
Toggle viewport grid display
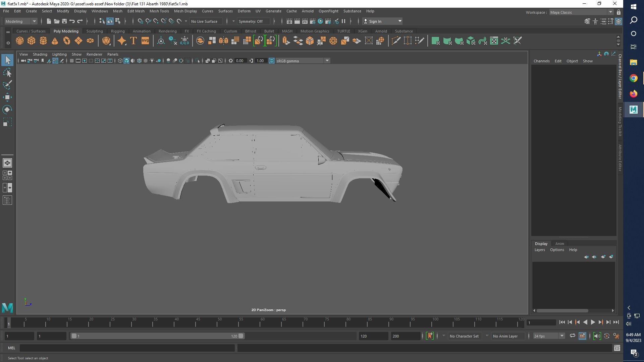71,61
